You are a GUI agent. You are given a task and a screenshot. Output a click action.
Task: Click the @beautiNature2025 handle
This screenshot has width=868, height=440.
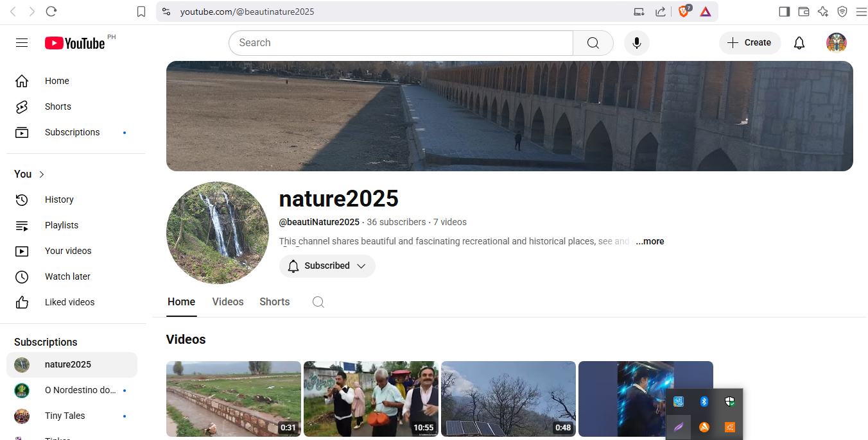[319, 223]
